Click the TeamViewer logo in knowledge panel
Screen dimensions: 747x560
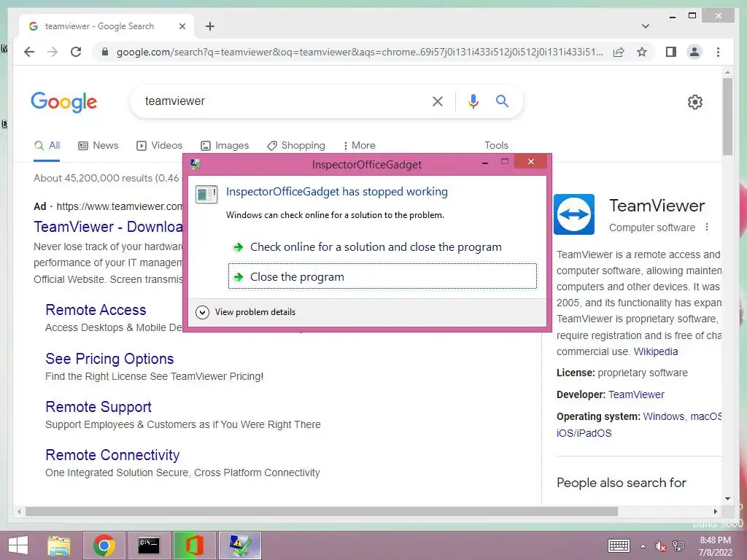click(x=574, y=214)
